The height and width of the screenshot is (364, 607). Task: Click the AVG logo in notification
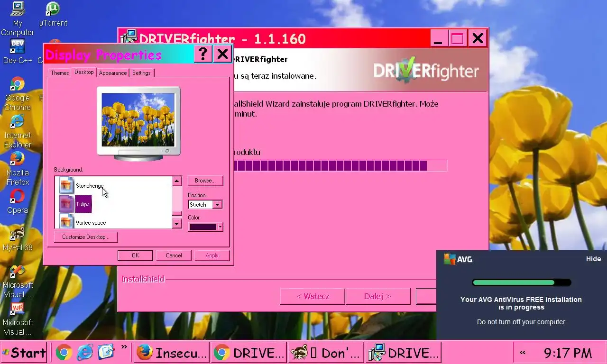[x=458, y=259]
